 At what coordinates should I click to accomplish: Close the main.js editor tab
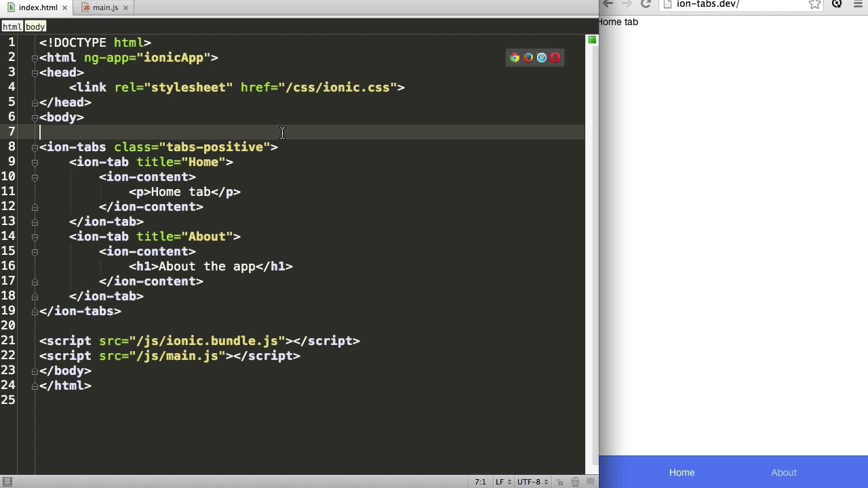coord(125,7)
